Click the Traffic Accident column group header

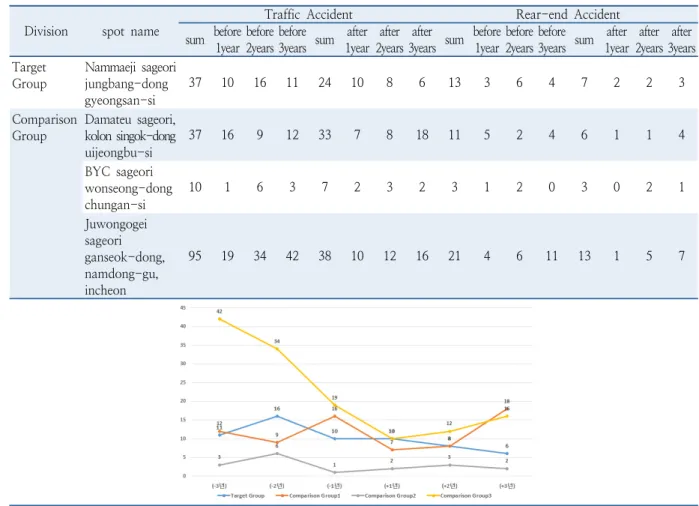[308, 14]
